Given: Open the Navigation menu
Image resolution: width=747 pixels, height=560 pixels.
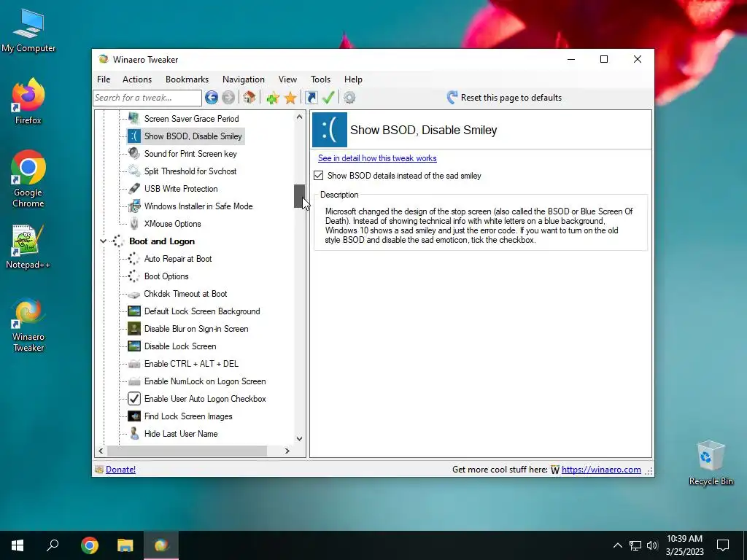Looking at the screenshot, I should (244, 79).
